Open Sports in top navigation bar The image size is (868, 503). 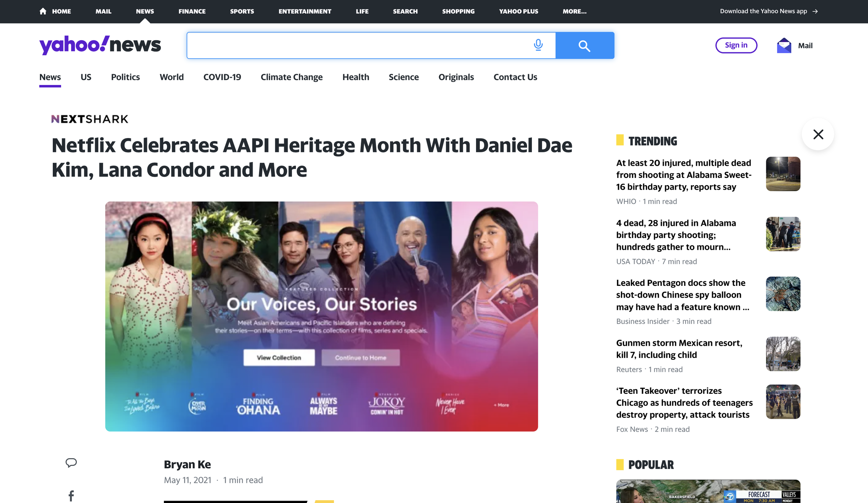coord(242,11)
